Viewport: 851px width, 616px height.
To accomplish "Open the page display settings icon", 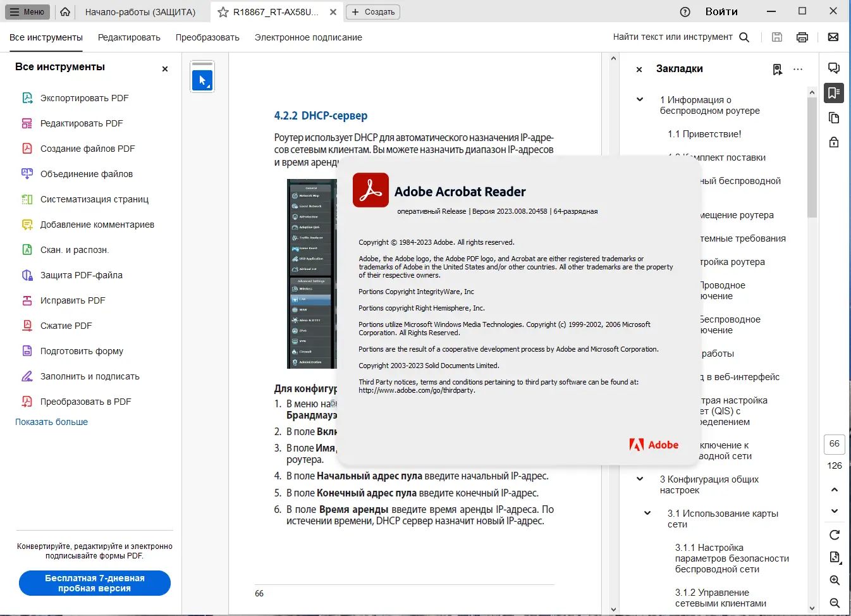I will 835,557.
